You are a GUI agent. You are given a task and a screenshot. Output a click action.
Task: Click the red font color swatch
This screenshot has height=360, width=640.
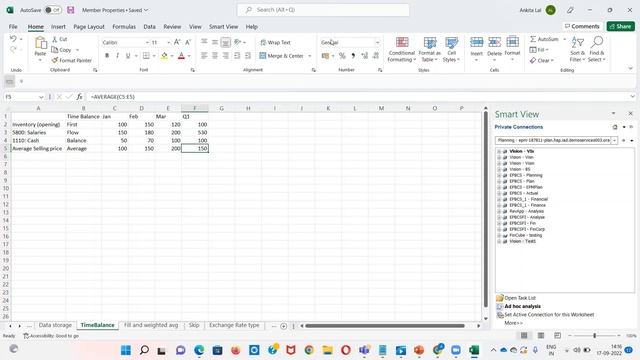(181, 56)
